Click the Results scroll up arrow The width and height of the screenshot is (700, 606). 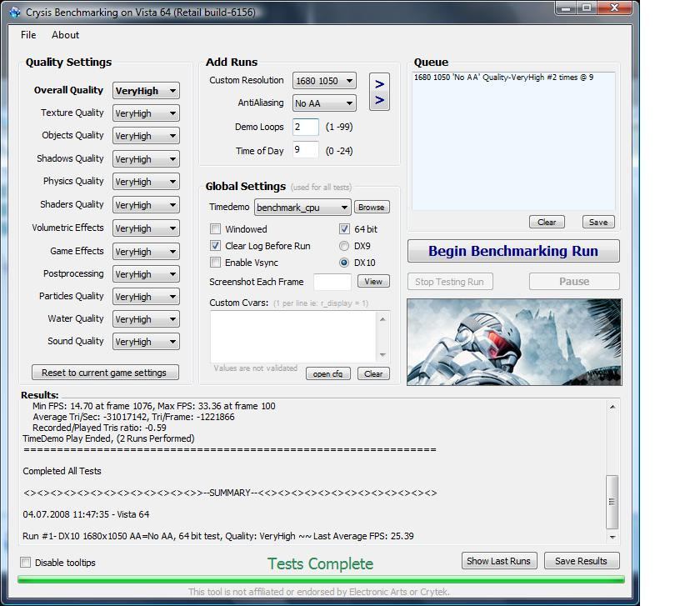tap(612, 407)
